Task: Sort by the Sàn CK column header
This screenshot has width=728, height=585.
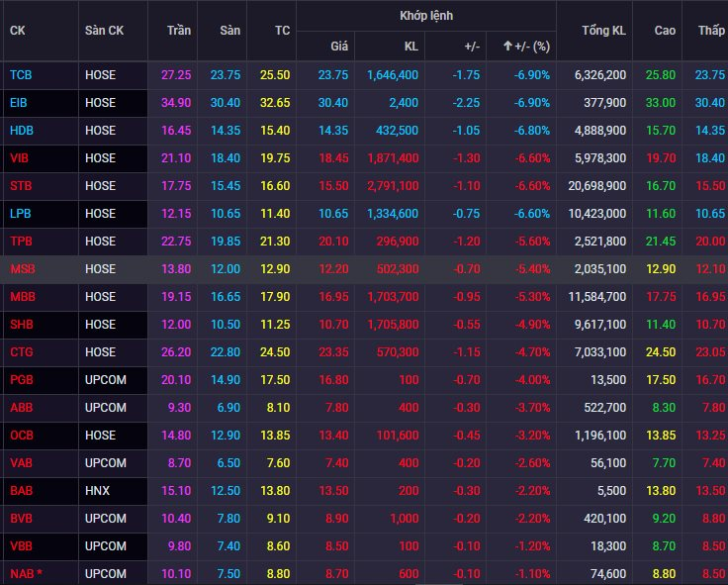Action: (104, 31)
